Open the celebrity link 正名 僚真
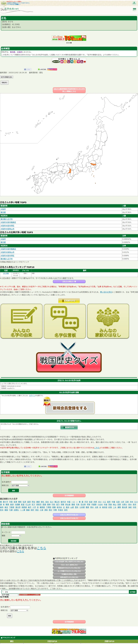Screen dimensions: 138x644 tap(6, 273)
